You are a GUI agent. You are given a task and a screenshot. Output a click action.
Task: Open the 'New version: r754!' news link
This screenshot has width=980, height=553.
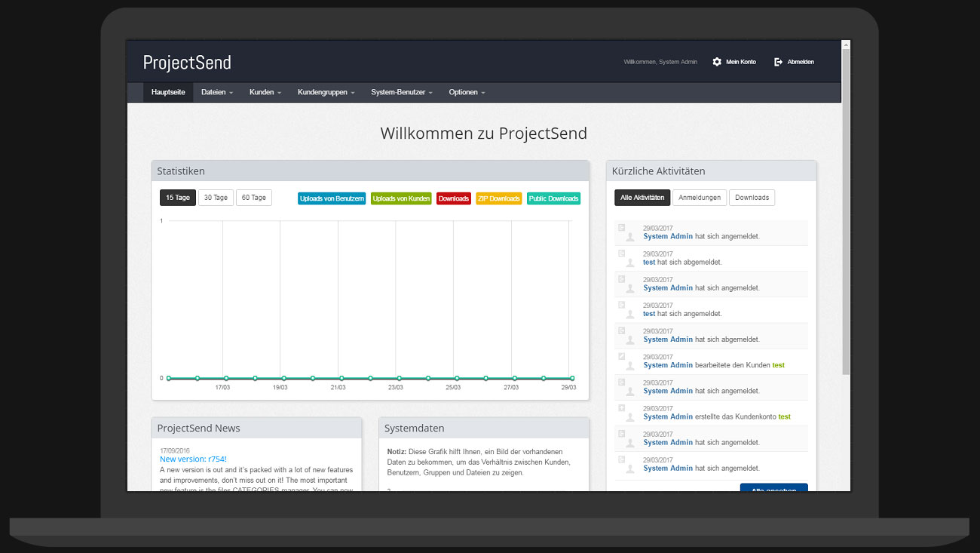pyautogui.click(x=193, y=459)
